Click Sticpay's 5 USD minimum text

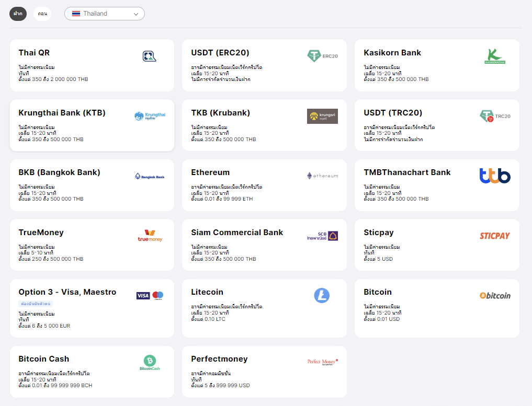[x=378, y=259]
